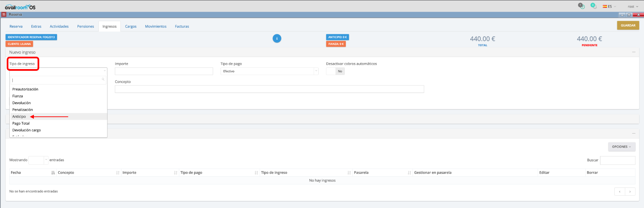Open the root user menu
Image resolution: width=644 pixels, height=208 pixels.
[x=633, y=6]
